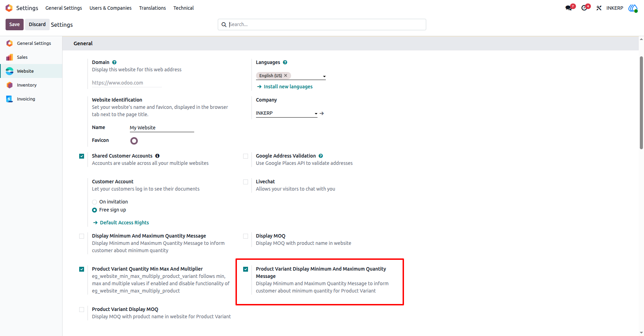The height and width of the screenshot is (336, 644).
Task: Open the Default Access Rights link
Action: 124,223
